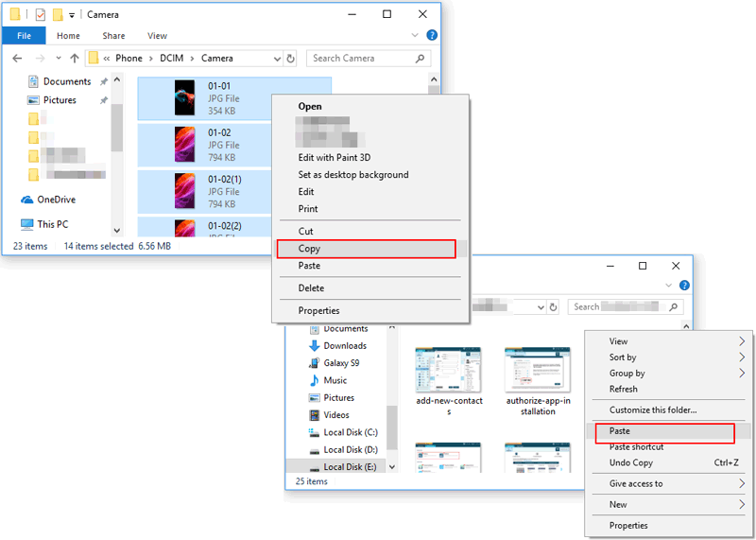The height and width of the screenshot is (540, 756).
Task: Open Videos folder in sidebar
Action: pos(329,415)
